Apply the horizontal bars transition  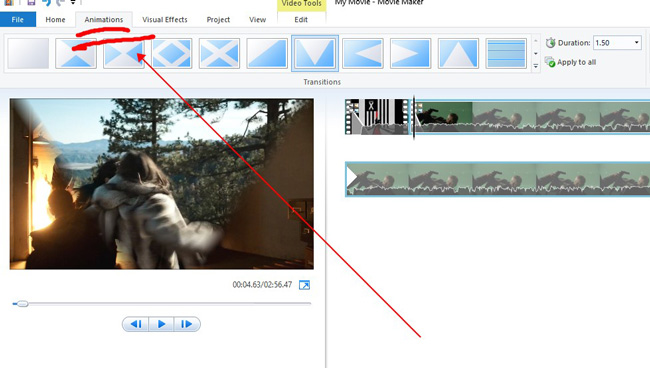(506, 53)
